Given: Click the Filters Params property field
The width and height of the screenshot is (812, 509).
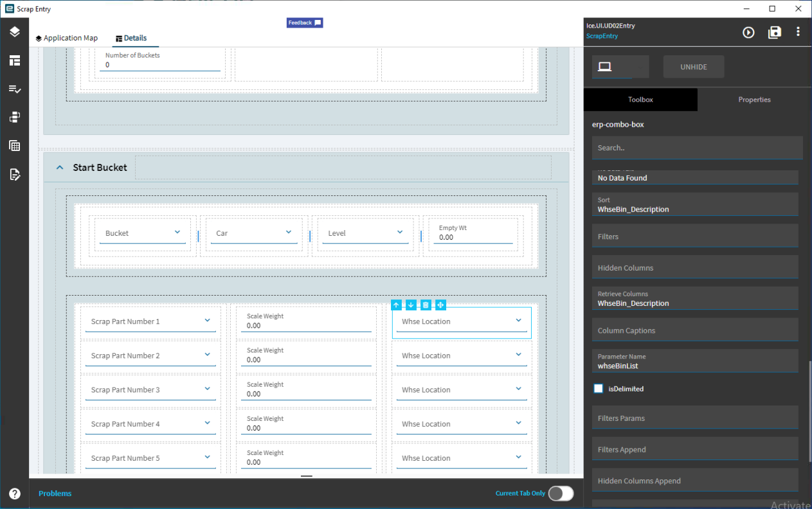Looking at the screenshot, I should [x=695, y=417].
